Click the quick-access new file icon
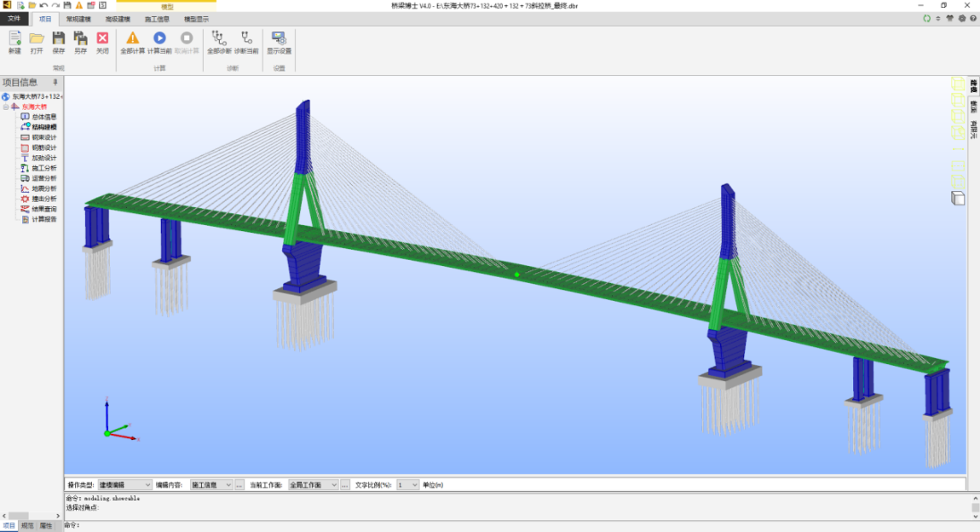Image resolution: width=980 pixels, height=532 pixels. (21, 5)
